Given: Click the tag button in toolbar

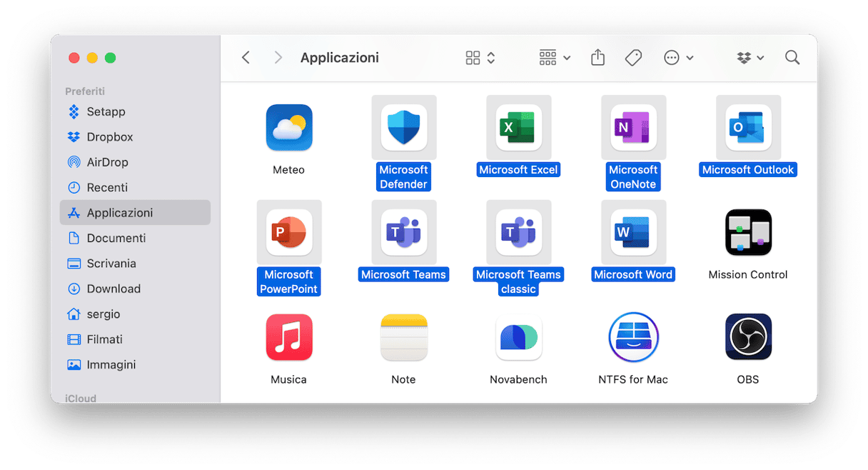Looking at the screenshot, I should tap(633, 58).
